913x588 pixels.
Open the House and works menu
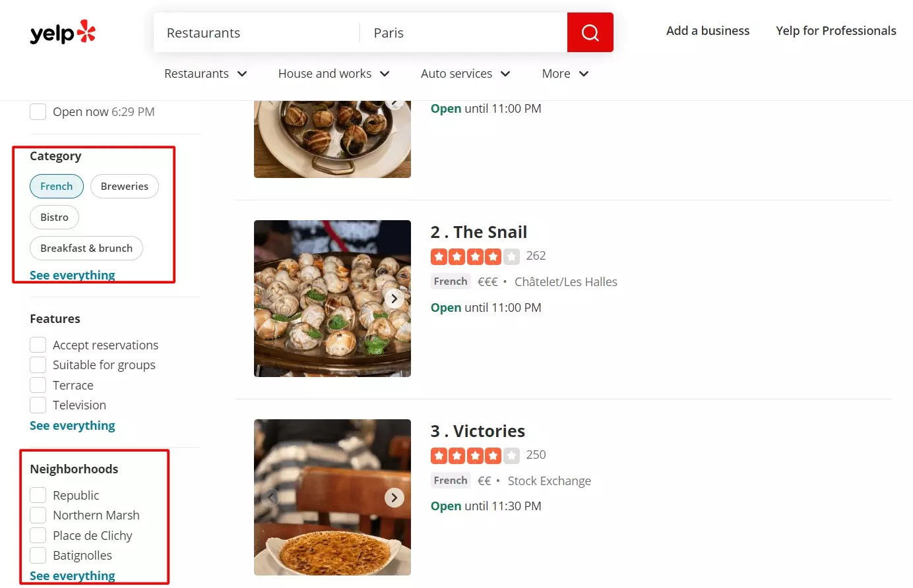(x=333, y=73)
